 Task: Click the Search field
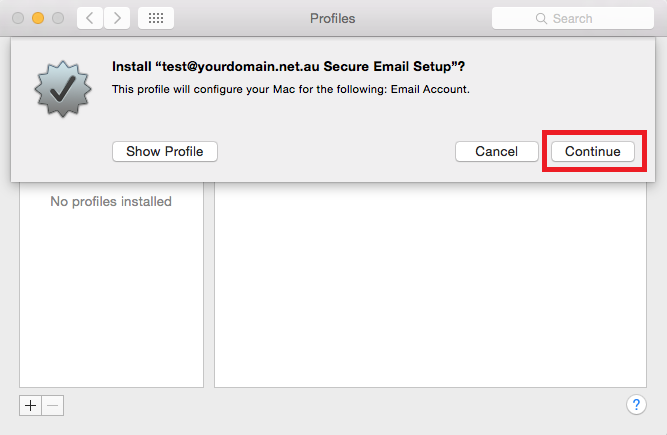click(x=573, y=18)
